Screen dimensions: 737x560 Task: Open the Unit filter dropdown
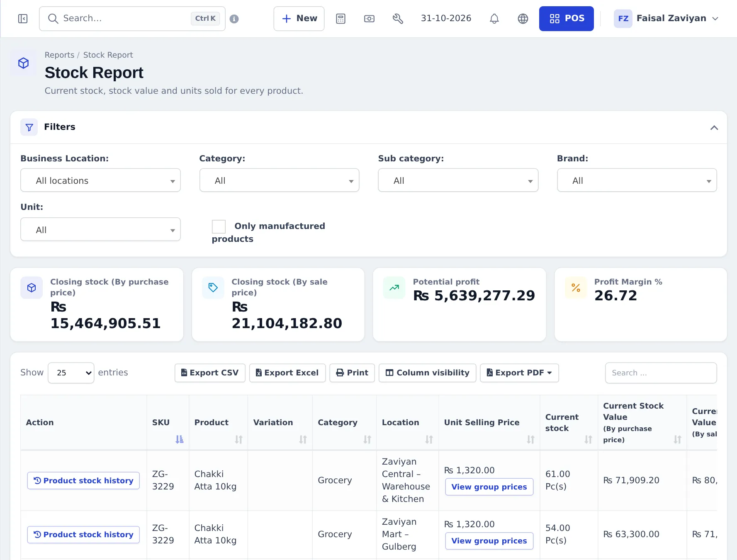[100, 229]
